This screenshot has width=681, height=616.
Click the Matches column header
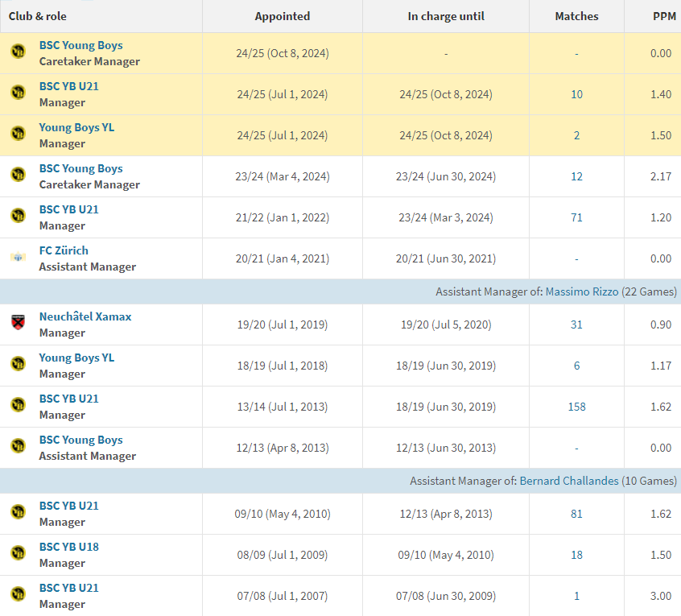coord(576,16)
